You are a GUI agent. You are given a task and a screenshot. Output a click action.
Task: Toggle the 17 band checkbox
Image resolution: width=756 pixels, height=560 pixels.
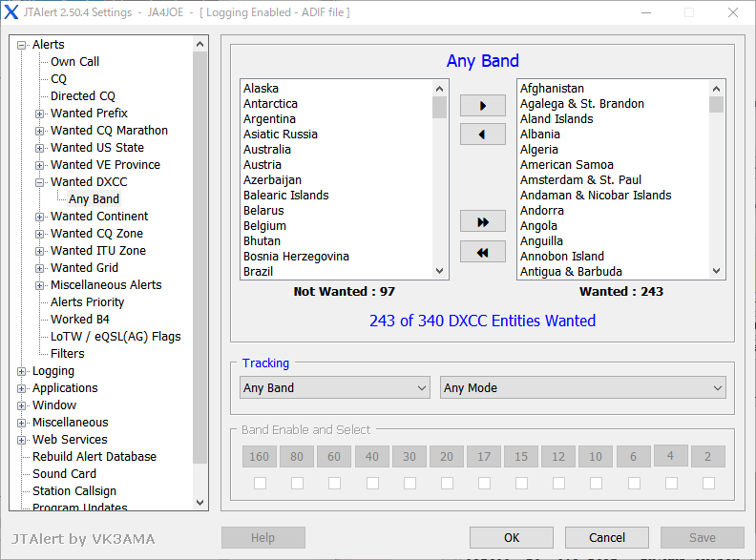point(484,483)
